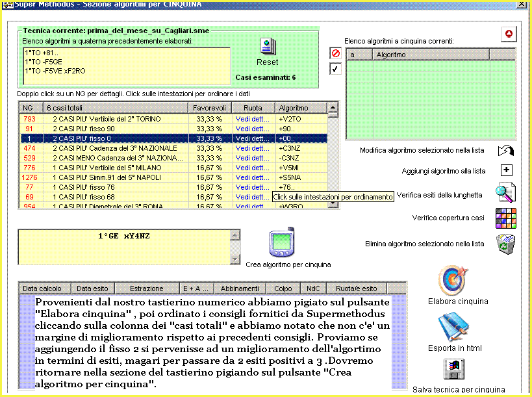Screen dimensions: 532x397
Task: Sort by the Favorevoli column header
Action: pos(210,108)
